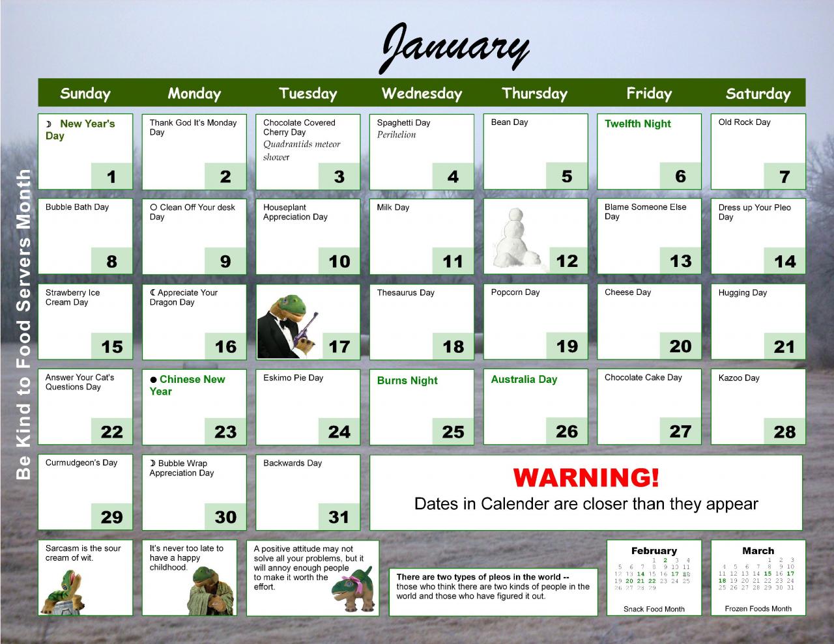Select the Saturday column header
This screenshot has width=834, height=644.
tap(758, 94)
